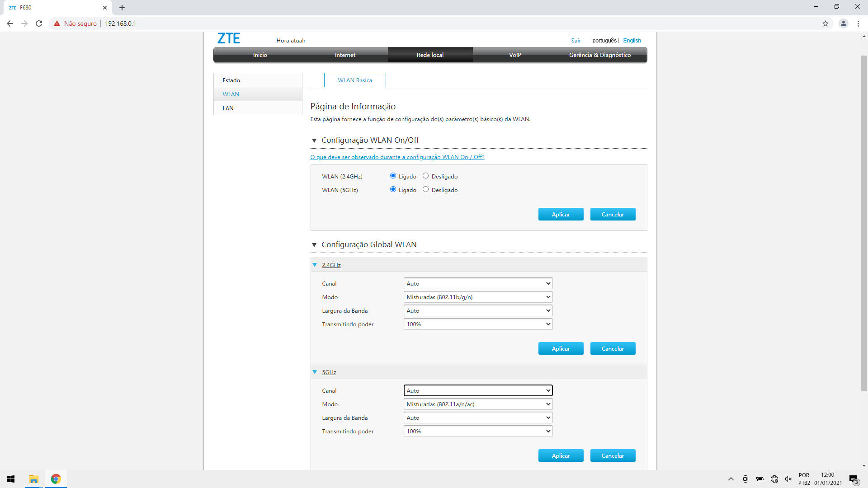Click Aplicar under Configuração WLAN On/Off
Screen dimensions: 868x488
click(561, 214)
